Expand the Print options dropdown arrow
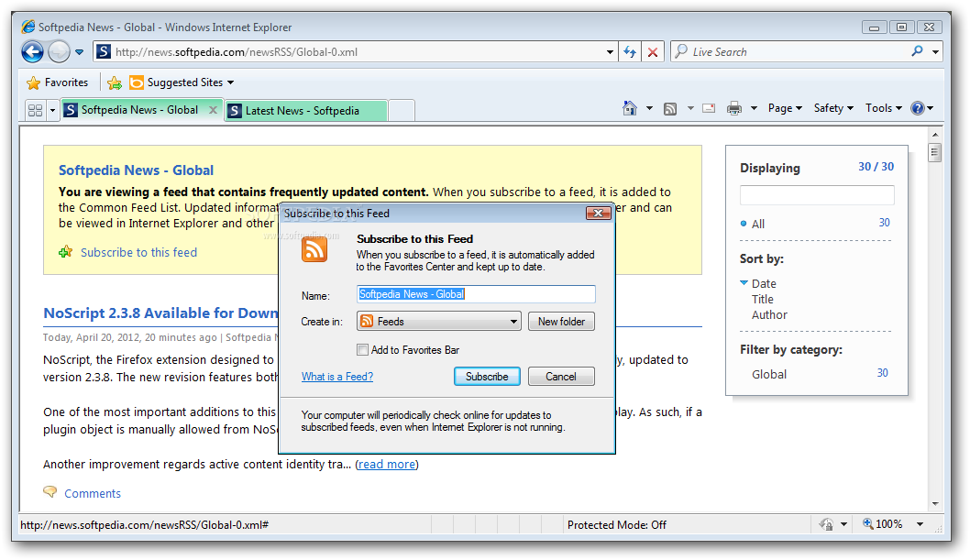 click(x=755, y=109)
